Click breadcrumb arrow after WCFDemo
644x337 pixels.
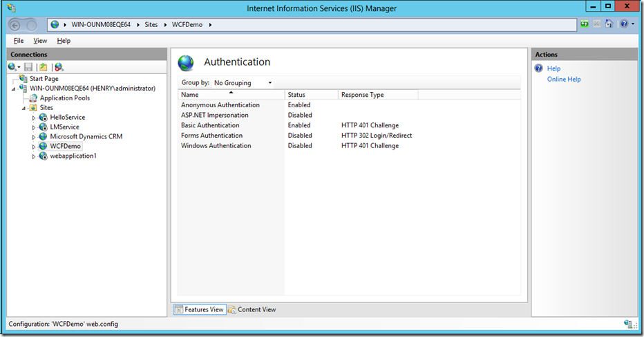(210, 25)
